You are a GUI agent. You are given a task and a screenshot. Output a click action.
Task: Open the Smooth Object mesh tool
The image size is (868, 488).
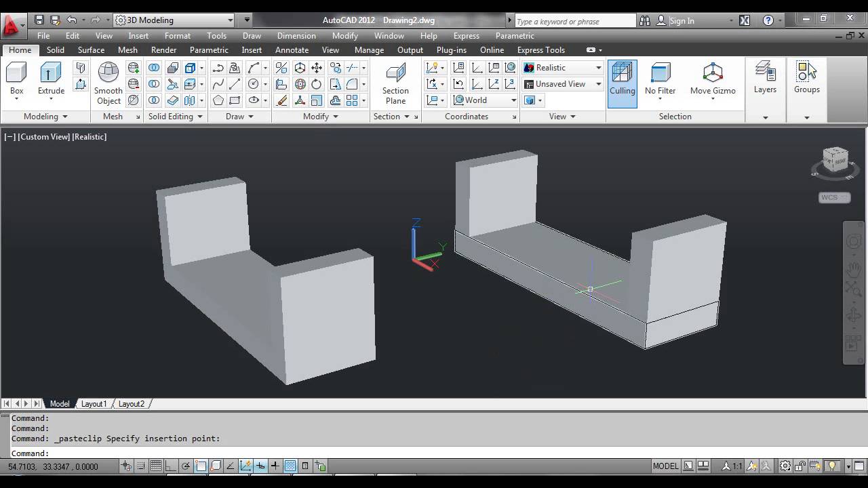[108, 83]
